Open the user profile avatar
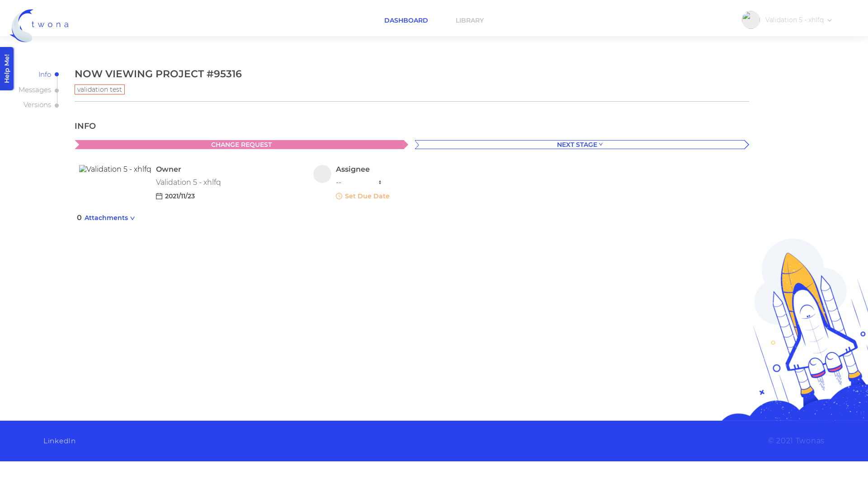 (751, 20)
